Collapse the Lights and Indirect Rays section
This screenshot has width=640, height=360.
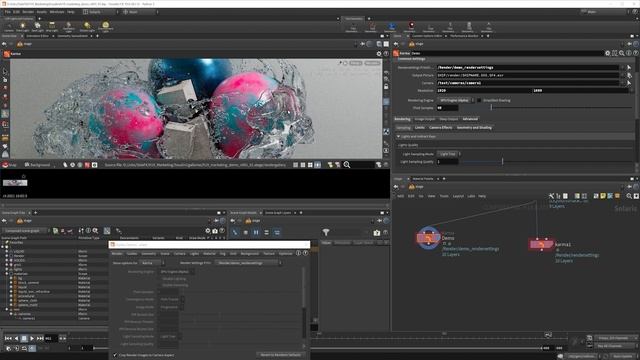pyautogui.click(x=399, y=137)
